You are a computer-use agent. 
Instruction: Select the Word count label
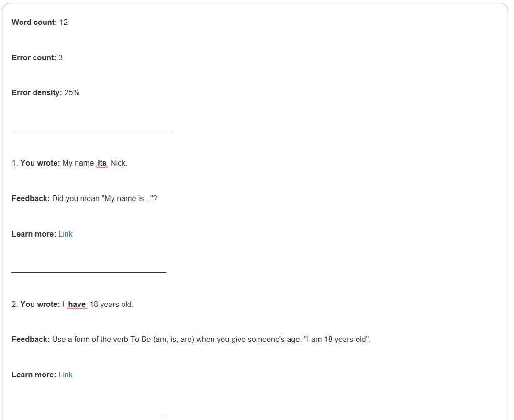tap(34, 23)
